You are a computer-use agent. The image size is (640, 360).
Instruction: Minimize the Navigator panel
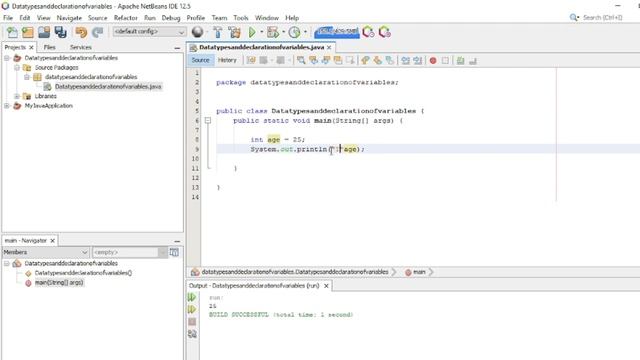(x=177, y=241)
